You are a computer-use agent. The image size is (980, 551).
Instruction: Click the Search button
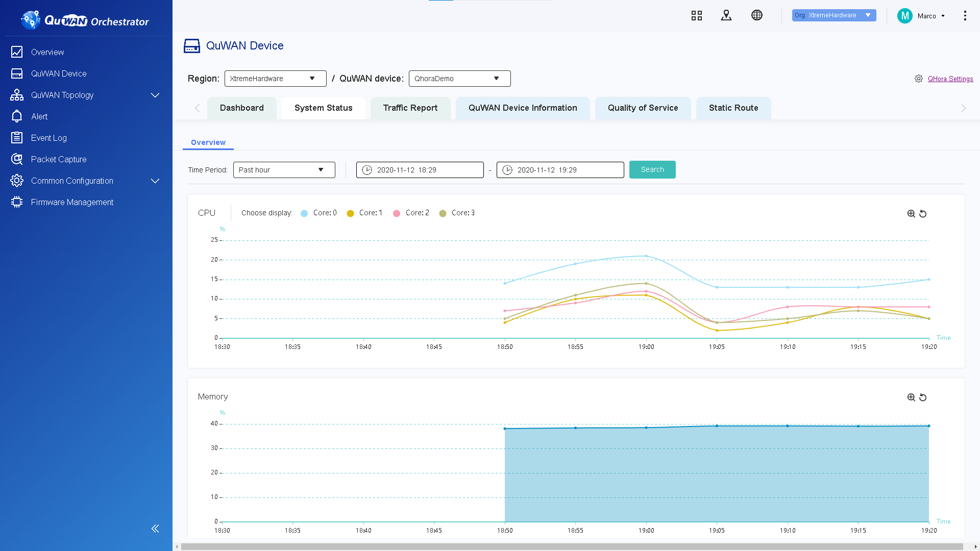point(652,170)
